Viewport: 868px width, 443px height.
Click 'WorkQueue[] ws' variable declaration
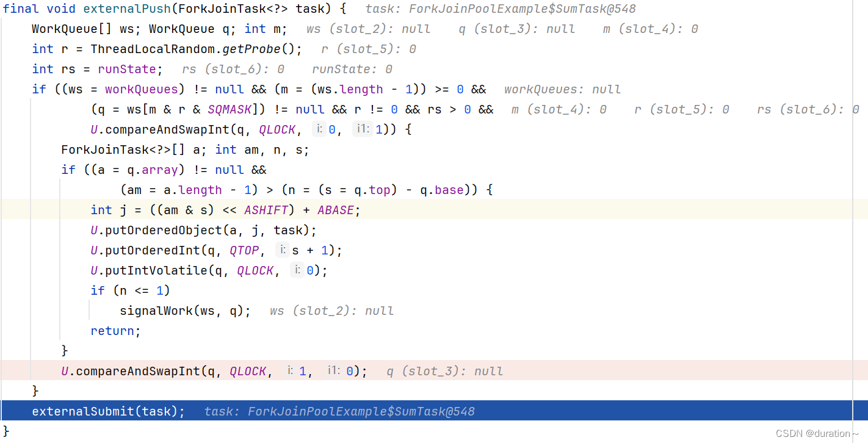87,29
